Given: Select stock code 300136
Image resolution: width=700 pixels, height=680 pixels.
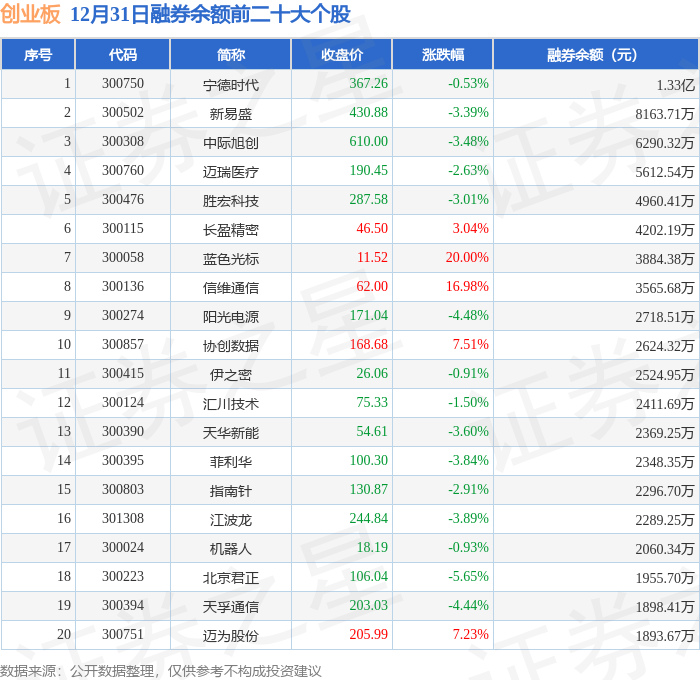Looking at the screenshot, I should pos(123,287).
